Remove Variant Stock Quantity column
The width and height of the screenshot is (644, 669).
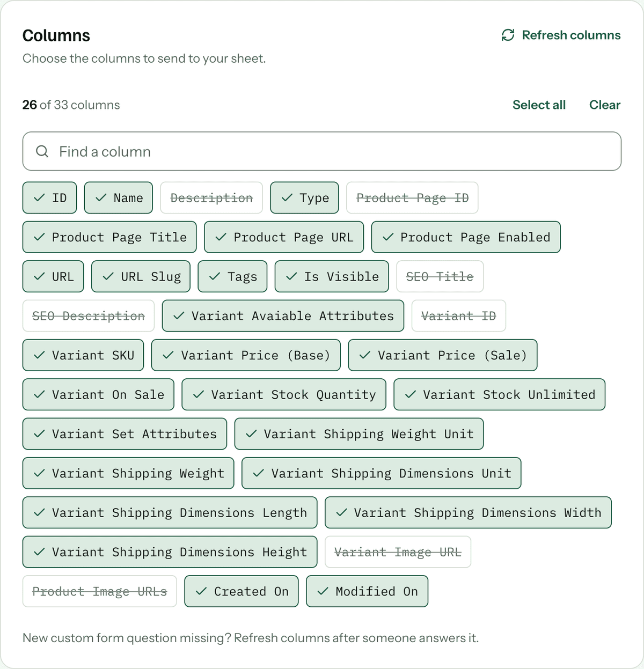click(284, 394)
